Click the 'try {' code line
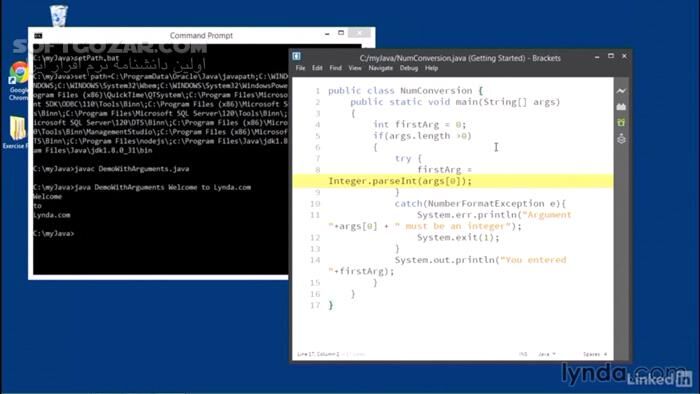 point(408,158)
